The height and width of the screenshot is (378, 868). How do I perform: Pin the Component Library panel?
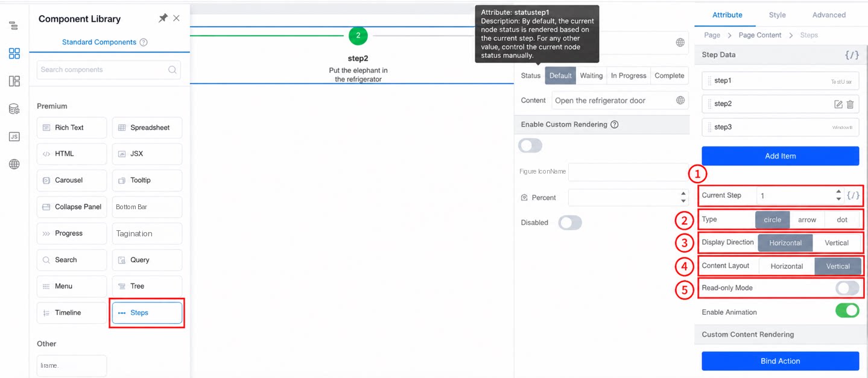tap(163, 19)
